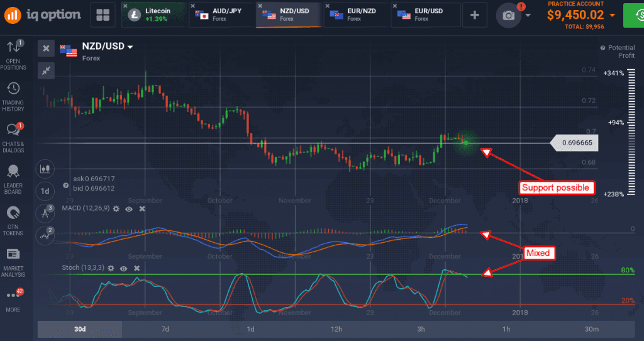Open Stoch (13,3,3) settings gear
This screenshot has height=341, width=644.
[111, 268]
